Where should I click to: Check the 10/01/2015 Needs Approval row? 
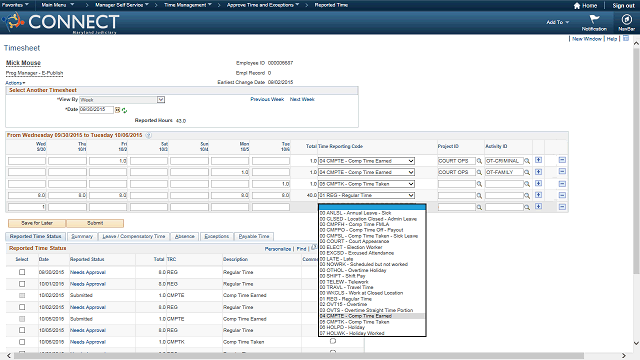pos(22,284)
